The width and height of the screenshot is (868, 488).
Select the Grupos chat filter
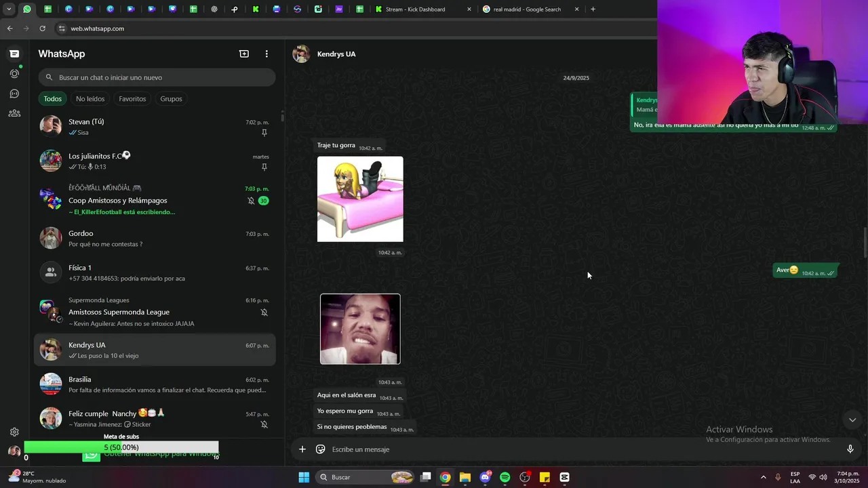(171, 99)
